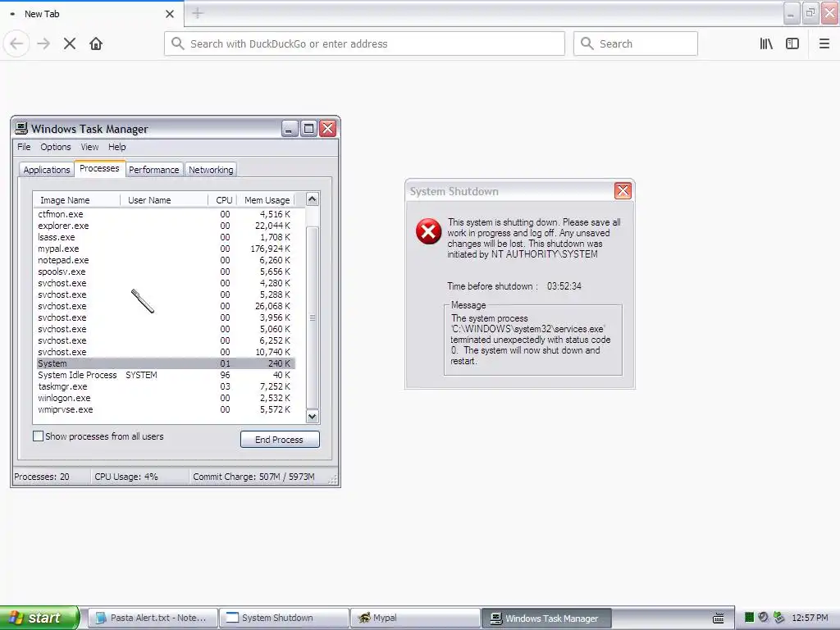Sort processes by User Name column
Screen dimensions: 840x630
click(x=164, y=200)
